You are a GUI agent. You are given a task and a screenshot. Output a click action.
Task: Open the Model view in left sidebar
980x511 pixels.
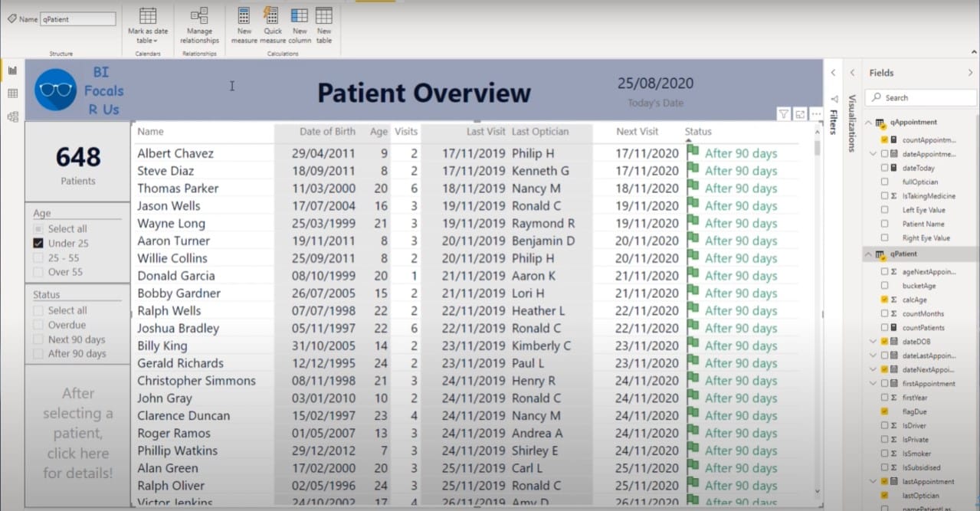[x=12, y=116]
